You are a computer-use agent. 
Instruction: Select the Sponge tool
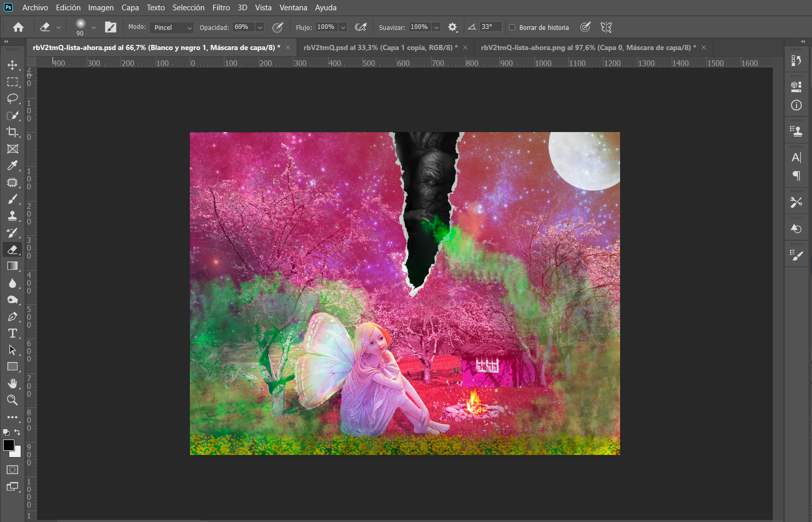tap(12, 300)
